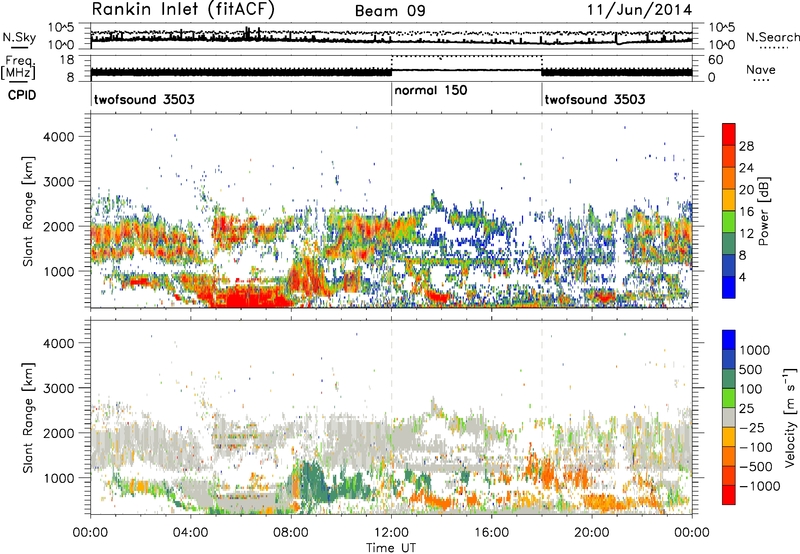
Task: Click the '04:00' time axis label
Action: pyautogui.click(x=191, y=533)
